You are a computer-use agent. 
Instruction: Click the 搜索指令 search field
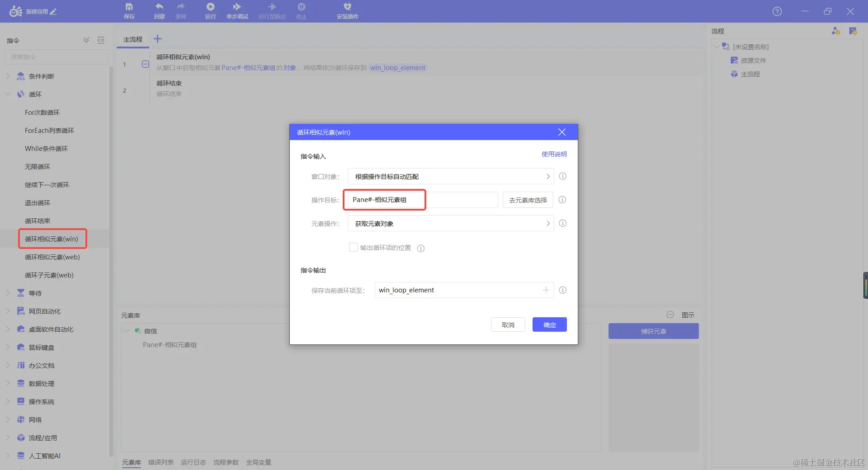click(x=57, y=57)
